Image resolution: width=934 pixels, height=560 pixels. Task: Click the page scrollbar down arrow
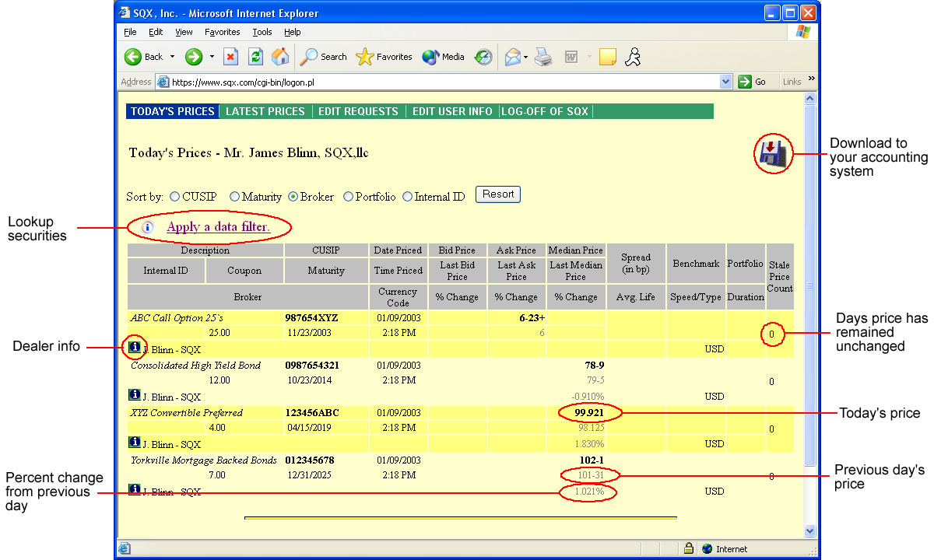pos(809,530)
